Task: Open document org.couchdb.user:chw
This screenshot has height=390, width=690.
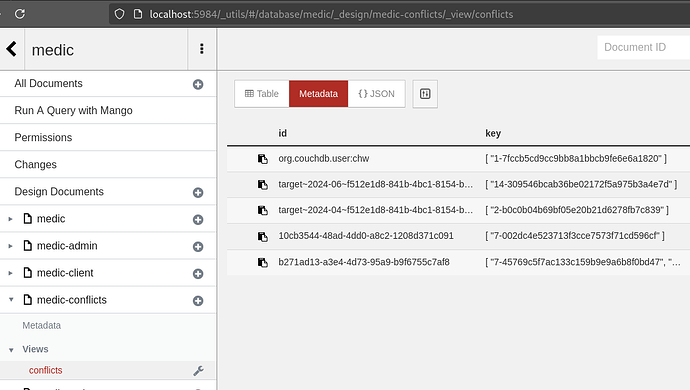Action: click(x=324, y=158)
